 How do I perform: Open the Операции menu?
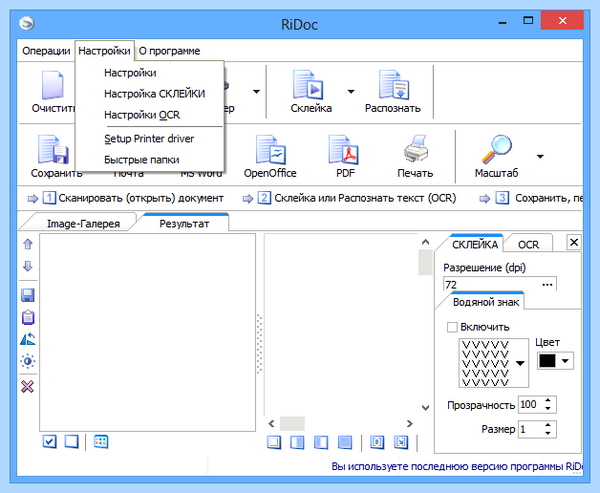[x=46, y=51]
